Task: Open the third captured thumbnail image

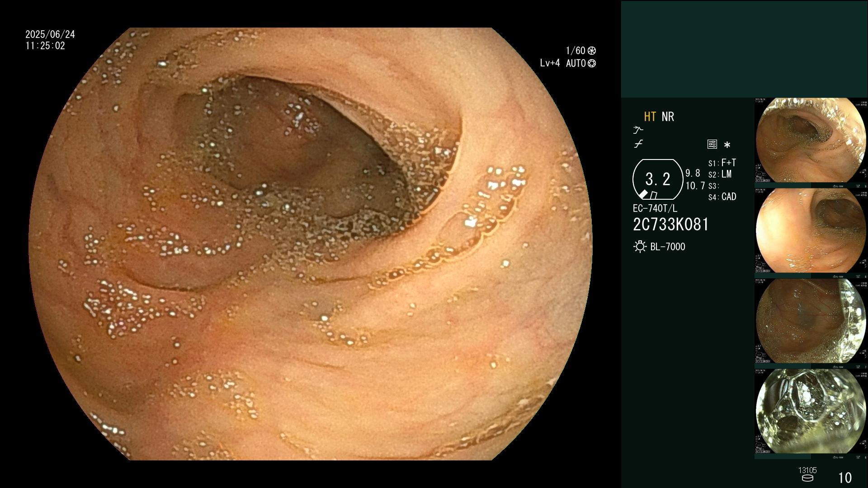Action: tap(811, 321)
